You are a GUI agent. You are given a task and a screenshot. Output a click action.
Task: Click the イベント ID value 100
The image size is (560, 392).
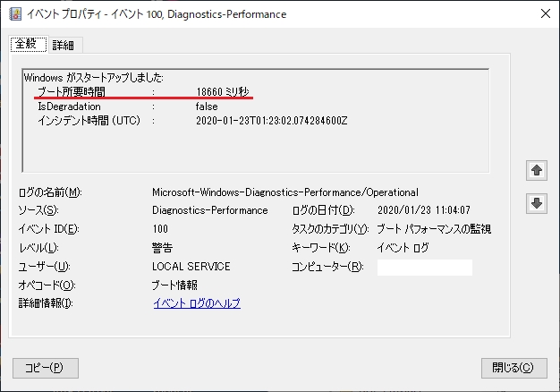161,229
